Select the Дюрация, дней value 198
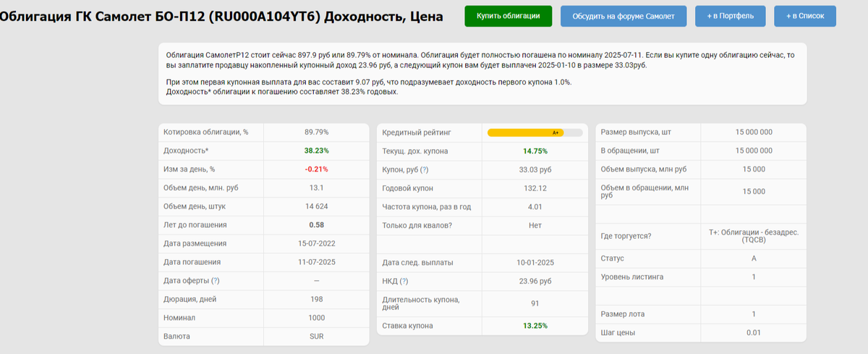 pyautogui.click(x=316, y=299)
